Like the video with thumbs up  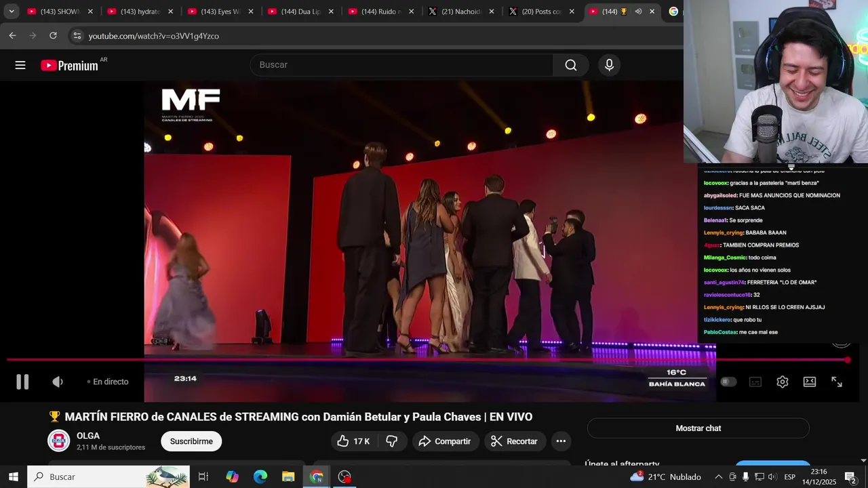[x=353, y=441]
